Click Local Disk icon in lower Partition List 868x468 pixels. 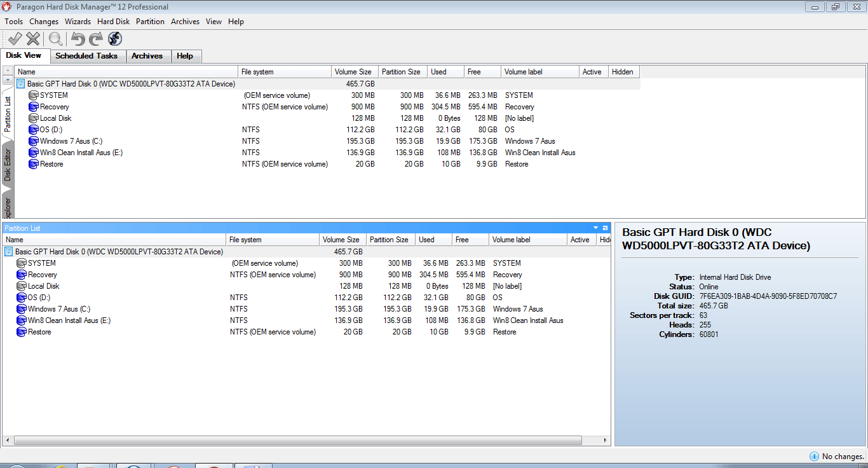(x=22, y=286)
